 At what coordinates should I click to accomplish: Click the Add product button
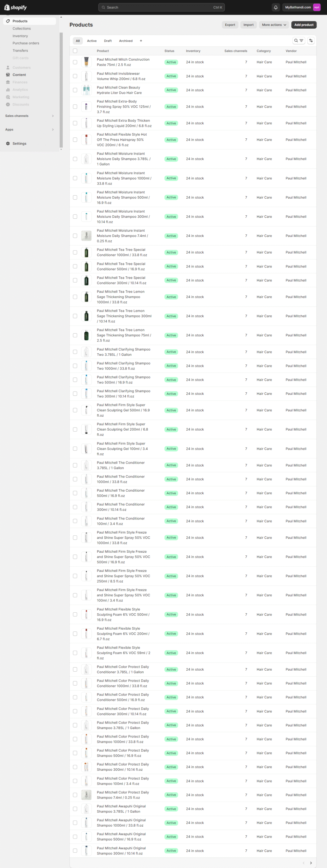(304, 25)
